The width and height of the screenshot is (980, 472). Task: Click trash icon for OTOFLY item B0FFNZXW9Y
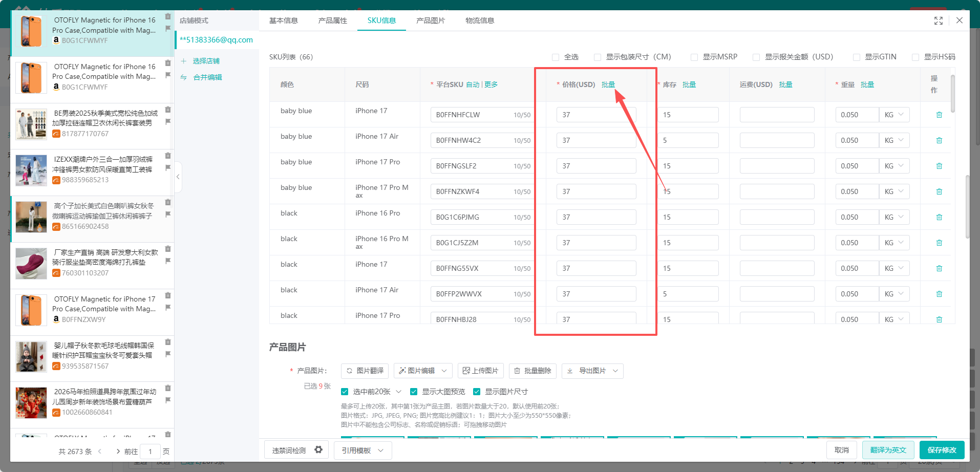tap(168, 295)
